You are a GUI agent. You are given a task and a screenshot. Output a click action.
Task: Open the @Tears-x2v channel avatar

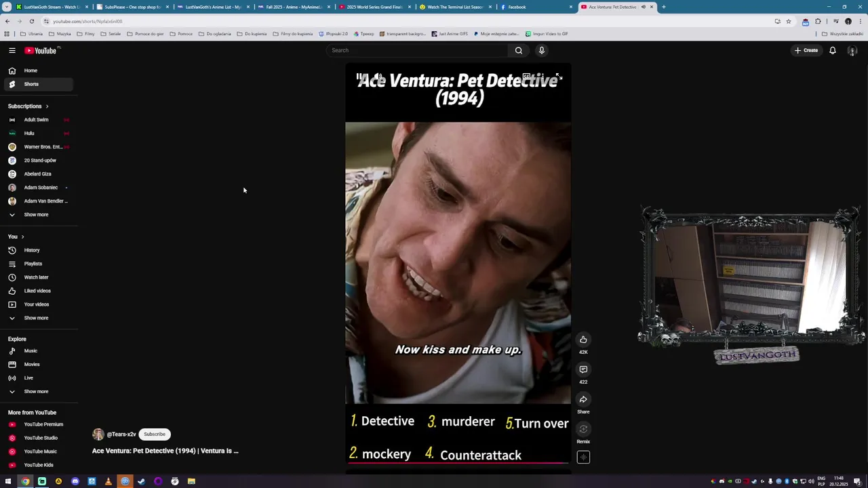98,434
